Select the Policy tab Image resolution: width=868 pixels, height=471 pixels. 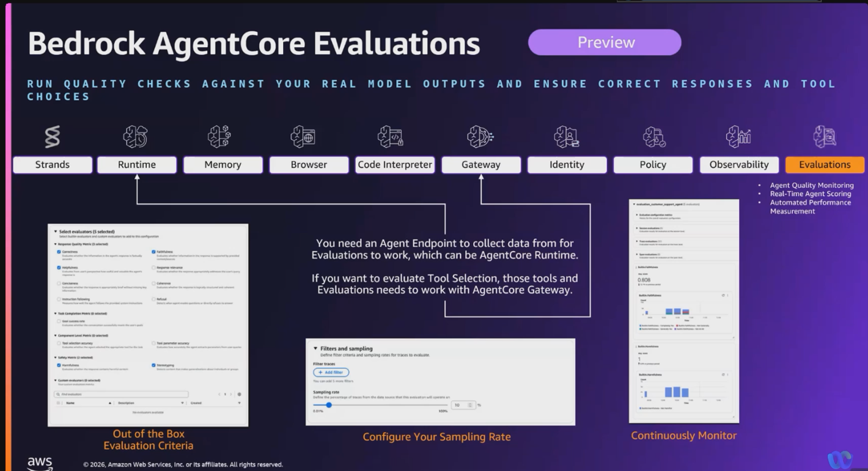coord(652,165)
